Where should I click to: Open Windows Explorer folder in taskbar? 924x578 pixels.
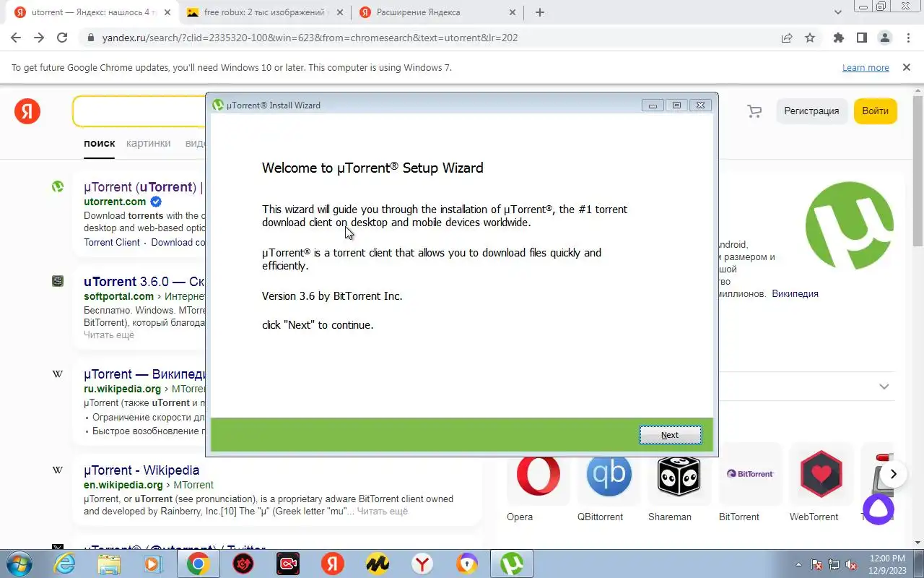[x=109, y=564]
